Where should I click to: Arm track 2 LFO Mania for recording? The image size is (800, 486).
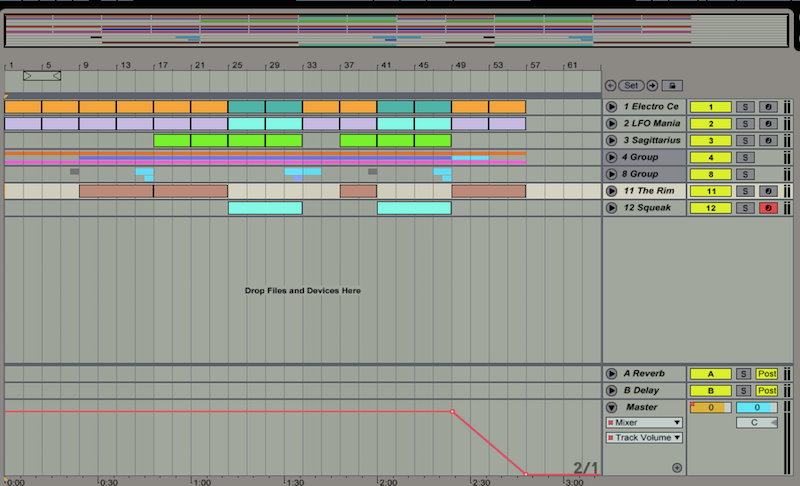768,123
